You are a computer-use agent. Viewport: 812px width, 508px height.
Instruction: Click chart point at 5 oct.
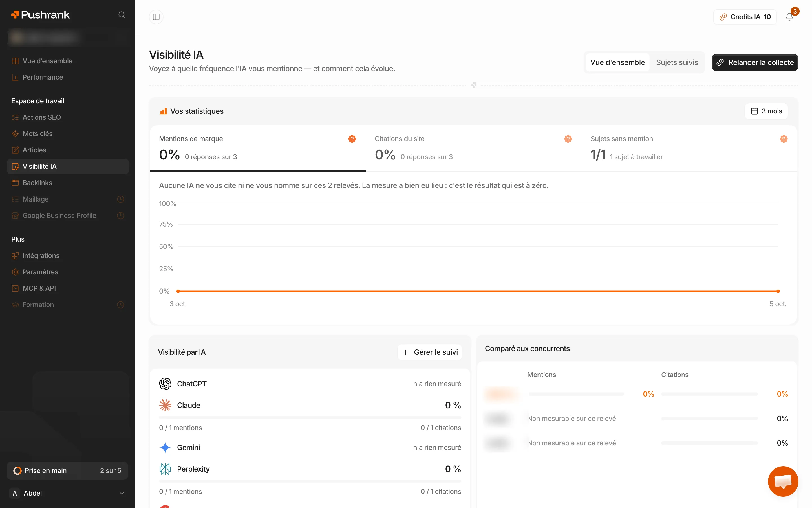tap(778, 291)
